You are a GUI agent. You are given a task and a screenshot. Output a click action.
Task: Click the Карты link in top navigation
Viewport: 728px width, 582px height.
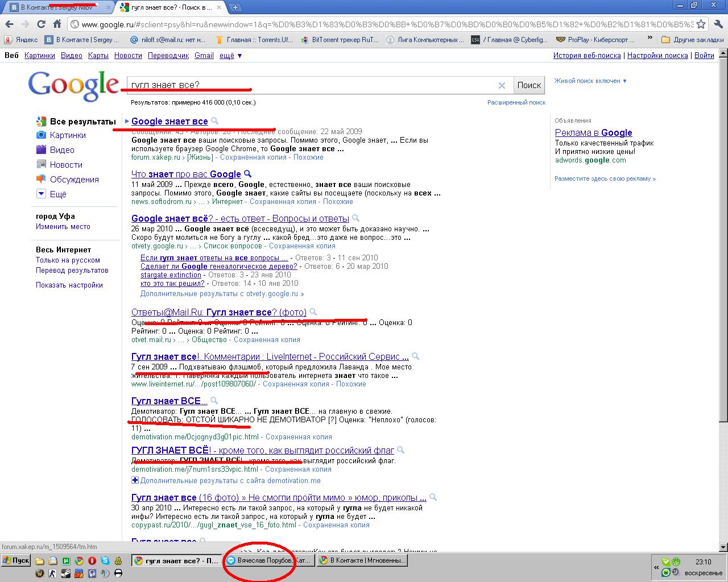click(98, 56)
